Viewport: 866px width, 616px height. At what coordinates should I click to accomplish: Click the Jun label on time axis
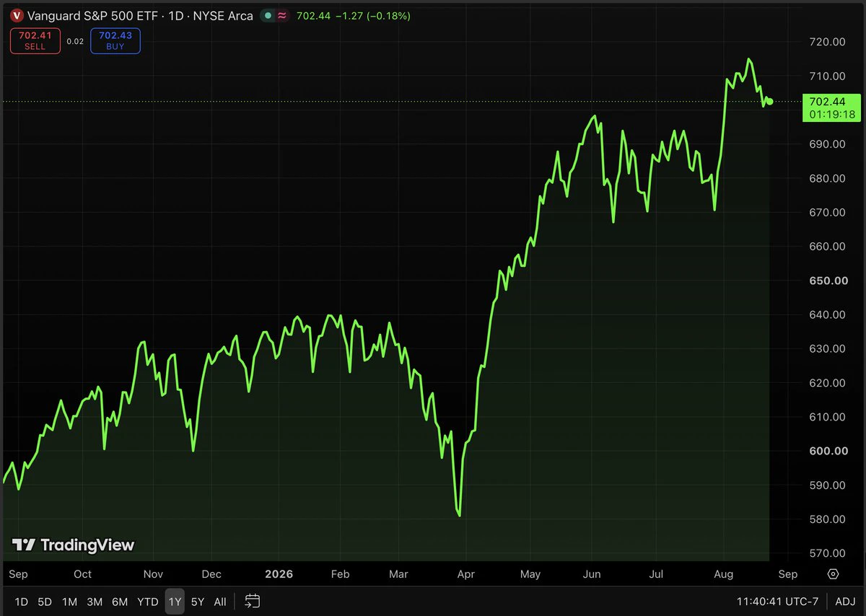coord(592,574)
